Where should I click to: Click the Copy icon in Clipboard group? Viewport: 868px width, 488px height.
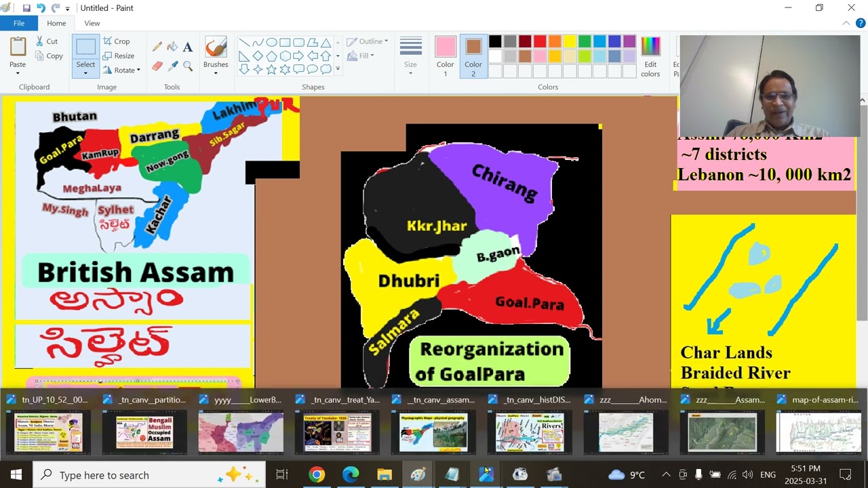[x=49, y=56]
